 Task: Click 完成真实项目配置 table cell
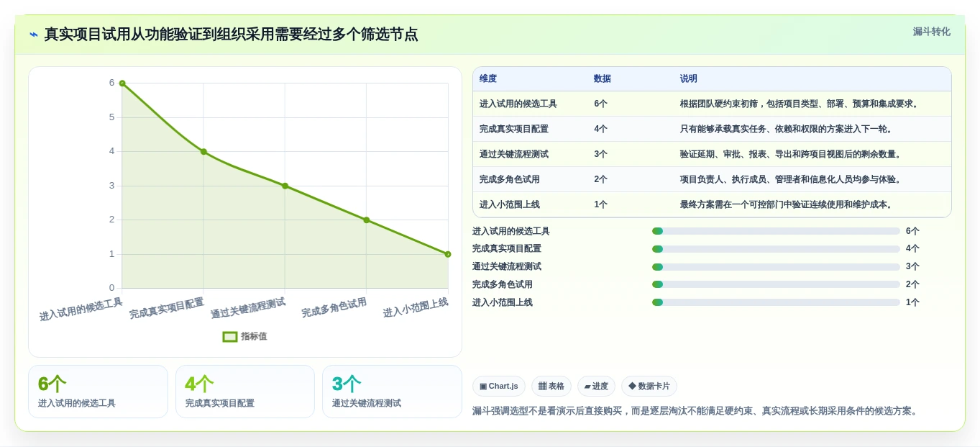[514, 129]
